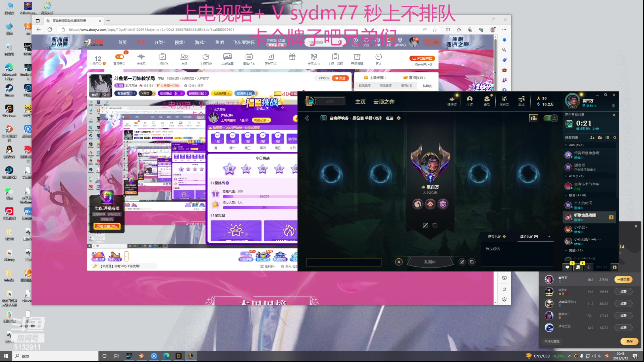Expand the 邀请玩家 (0) dropdown arrow
The height and width of the screenshot is (362, 644).
point(549,237)
